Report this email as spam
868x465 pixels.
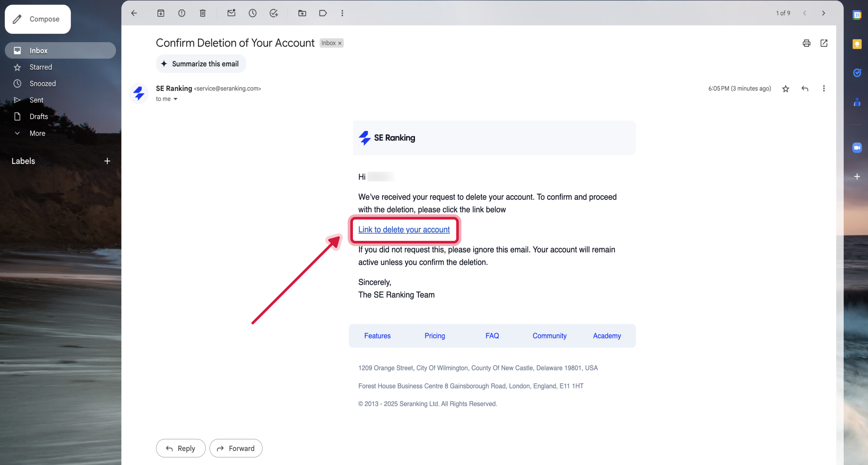point(182,13)
